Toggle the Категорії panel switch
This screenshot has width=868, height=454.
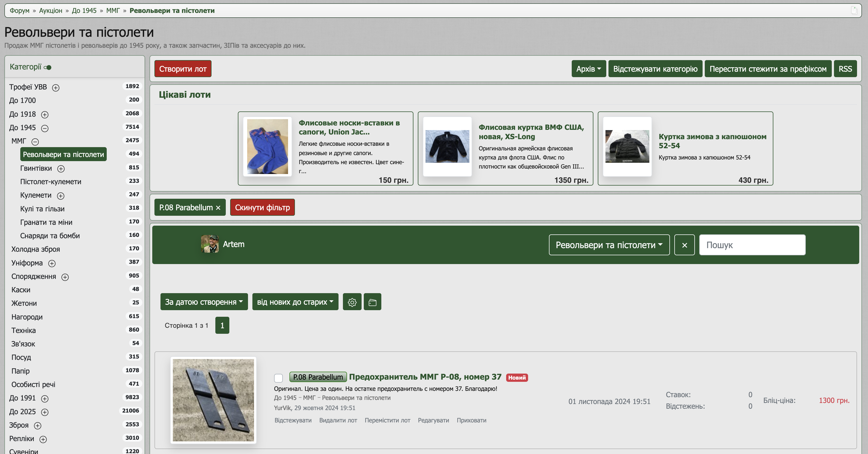pos(48,68)
